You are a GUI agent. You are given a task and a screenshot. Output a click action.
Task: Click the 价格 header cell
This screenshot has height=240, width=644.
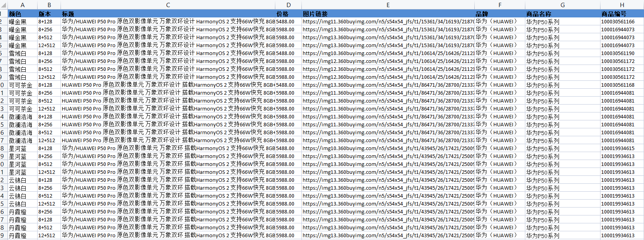[x=288, y=14]
